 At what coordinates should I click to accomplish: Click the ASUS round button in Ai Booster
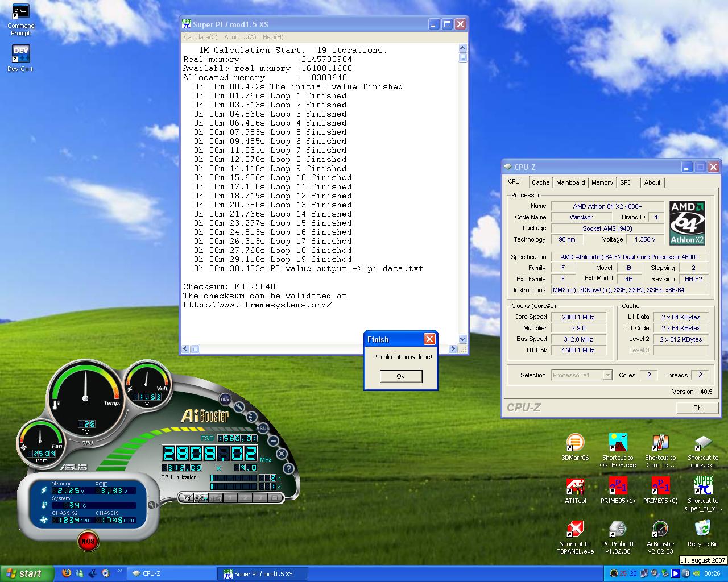263,428
